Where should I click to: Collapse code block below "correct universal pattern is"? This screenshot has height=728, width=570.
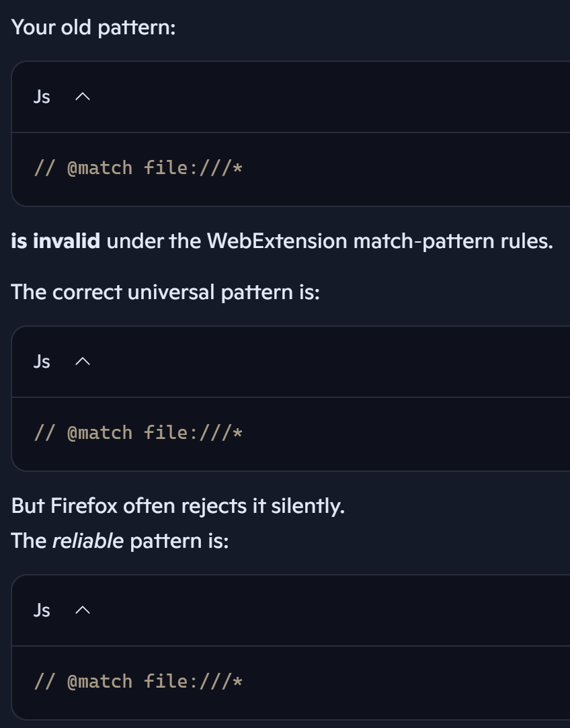click(83, 361)
